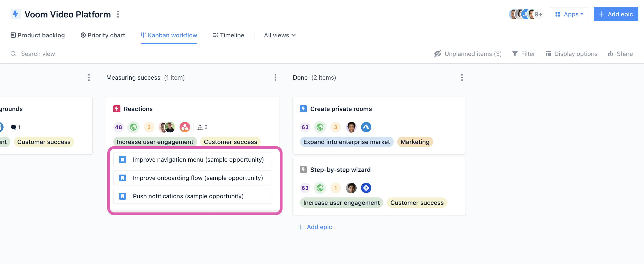
Task: Open Push notifications sample opportunity
Action: pos(192,196)
